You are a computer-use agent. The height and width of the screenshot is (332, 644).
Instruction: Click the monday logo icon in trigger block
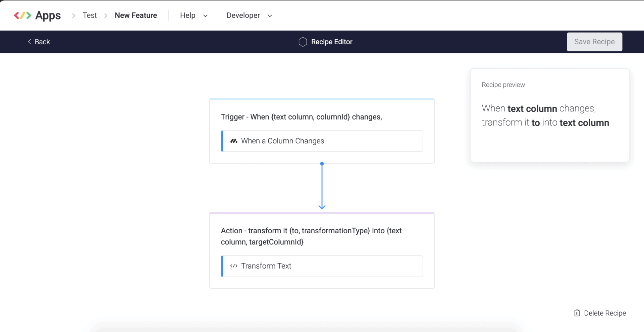234,141
